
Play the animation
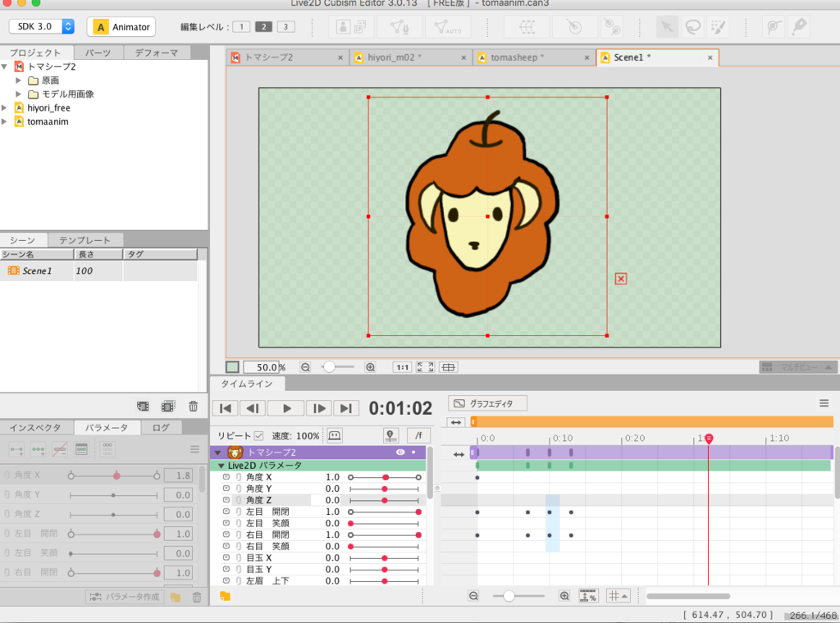[286, 408]
